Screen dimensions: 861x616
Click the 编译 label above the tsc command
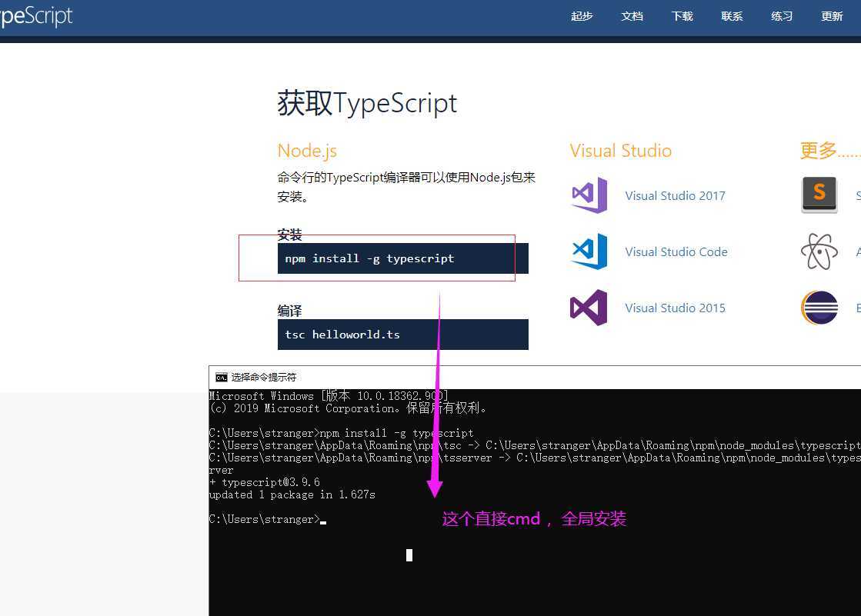pyautogui.click(x=289, y=311)
